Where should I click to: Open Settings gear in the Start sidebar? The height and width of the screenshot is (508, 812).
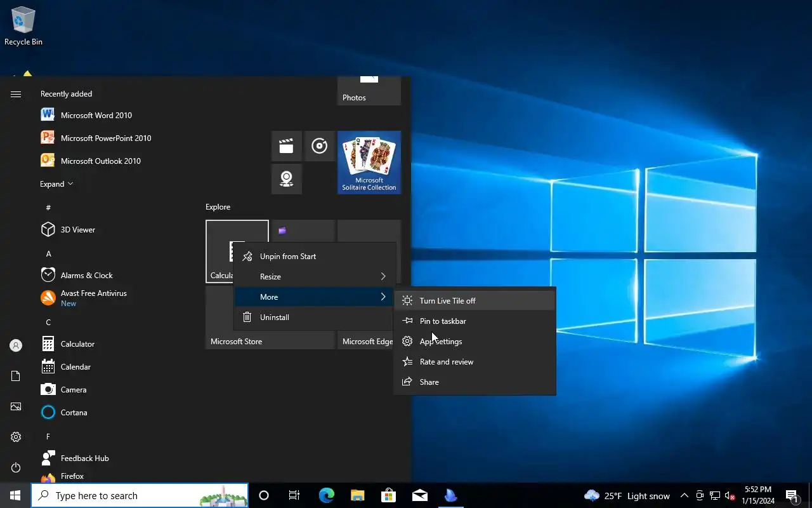pos(16,437)
